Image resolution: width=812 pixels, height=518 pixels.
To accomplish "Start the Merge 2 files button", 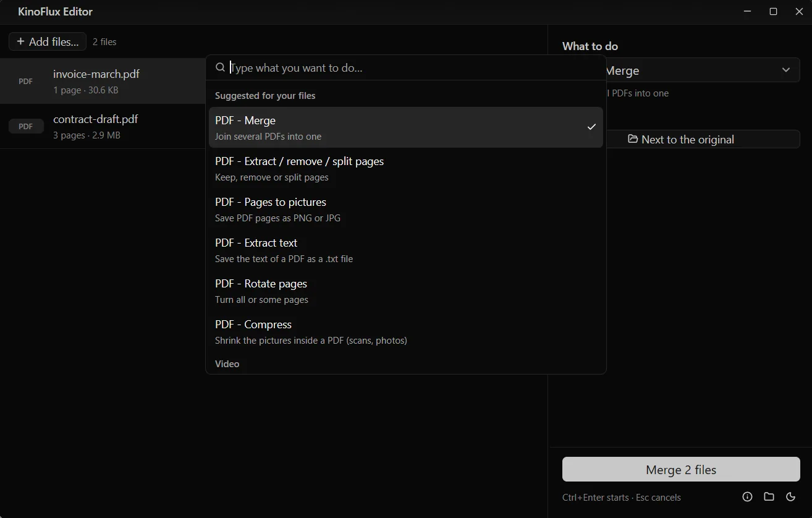I will tap(681, 469).
